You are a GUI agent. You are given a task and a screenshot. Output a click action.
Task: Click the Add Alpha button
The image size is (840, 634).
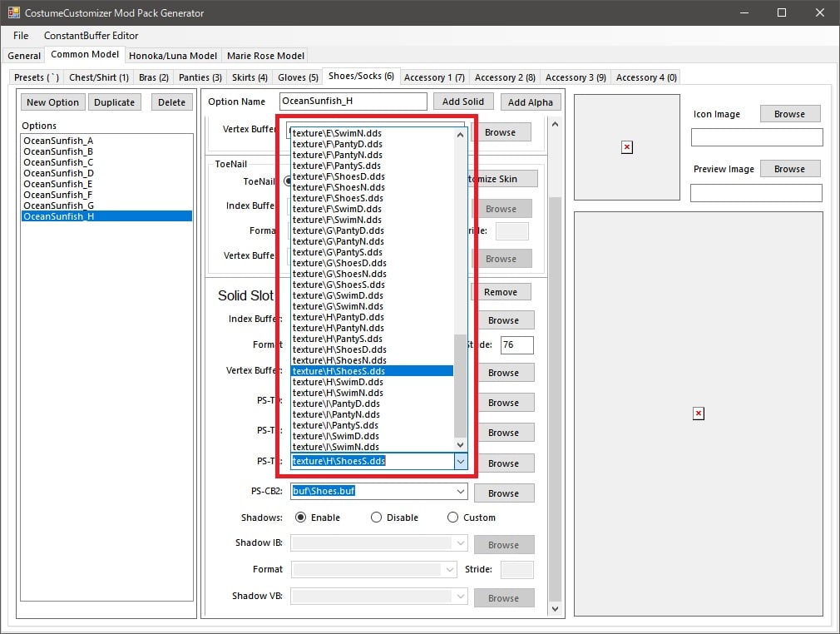[x=531, y=102]
